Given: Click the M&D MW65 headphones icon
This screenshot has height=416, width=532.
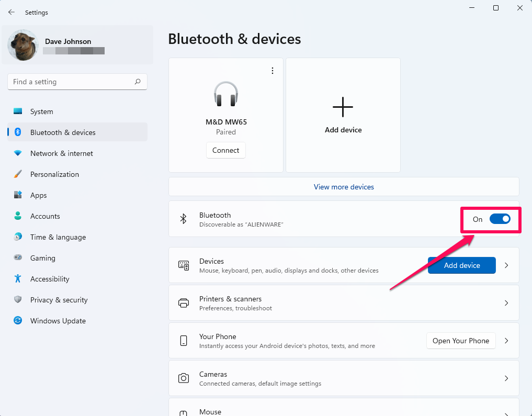Looking at the screenshot, I should (x=226, y=94).
